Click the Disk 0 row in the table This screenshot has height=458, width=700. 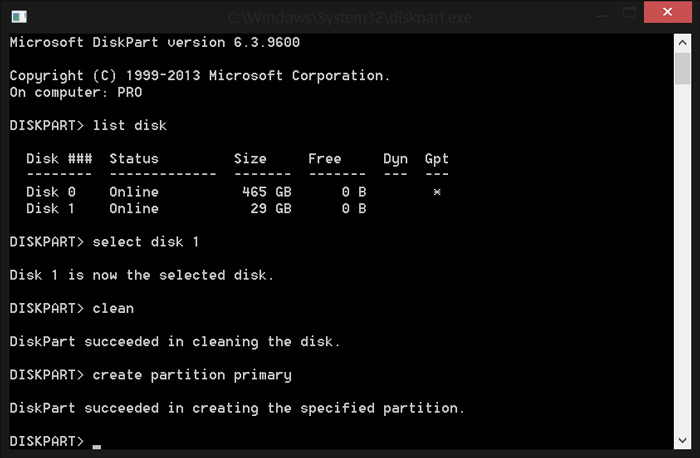[x=200, y=192]
